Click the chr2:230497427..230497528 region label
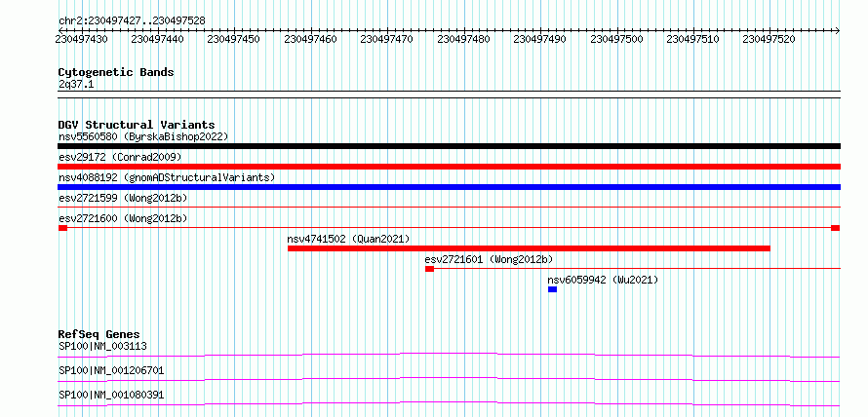 click(x=132, y=21)
